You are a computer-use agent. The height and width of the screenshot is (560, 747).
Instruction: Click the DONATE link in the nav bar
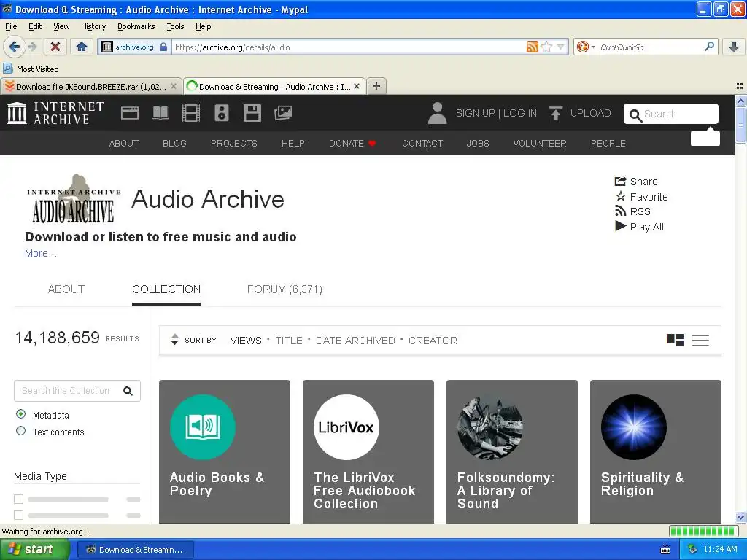(x=352, y=144)
